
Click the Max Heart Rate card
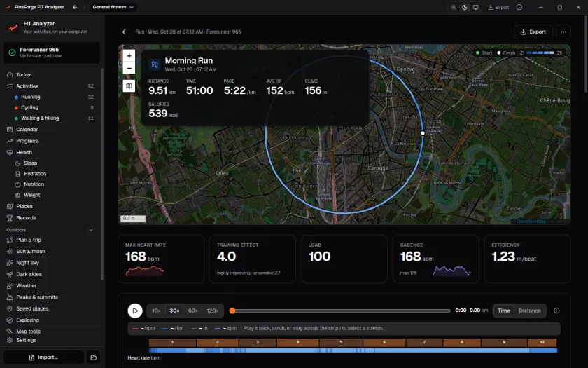(161, 259)
